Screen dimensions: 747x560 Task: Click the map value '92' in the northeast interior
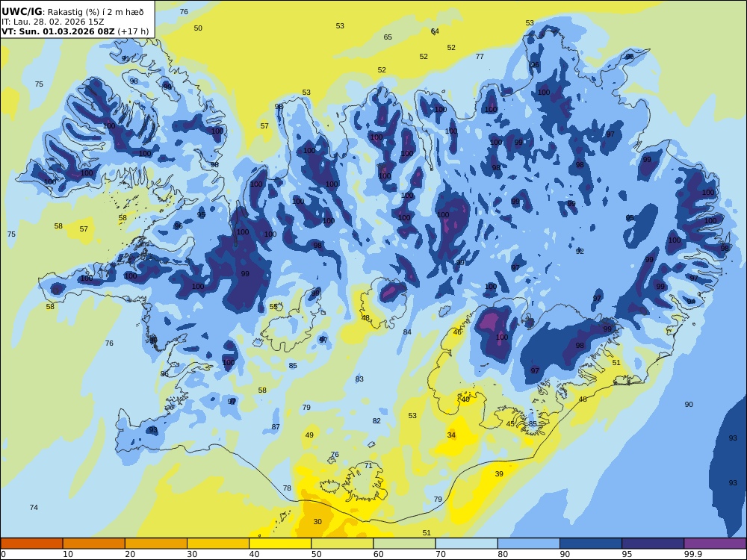click(580, 252)
